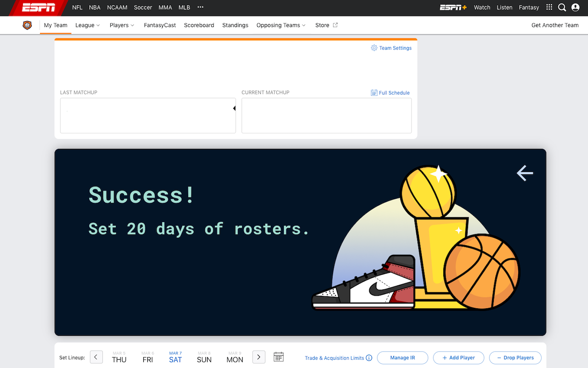
Task: Open the user profile icon
Action: point(575,7)
